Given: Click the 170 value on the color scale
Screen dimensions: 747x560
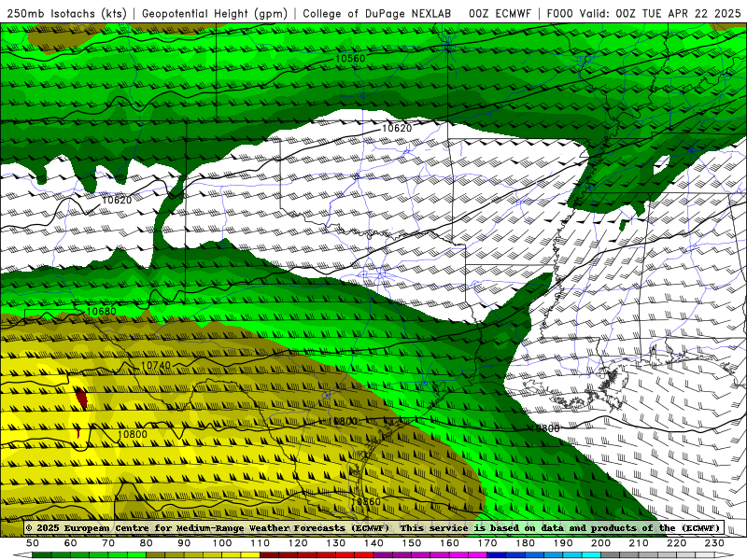Looking at the screenshot, I should pos(487,543).
